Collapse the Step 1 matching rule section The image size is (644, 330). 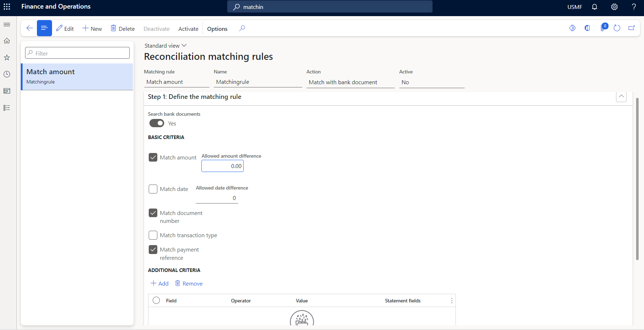(x=621, y=96)
